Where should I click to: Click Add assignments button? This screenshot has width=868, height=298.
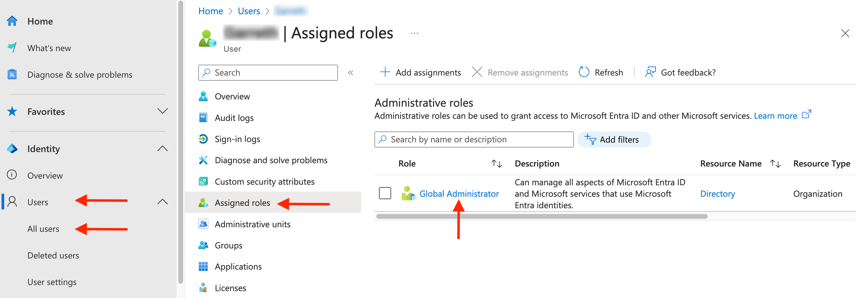point(420,72)
